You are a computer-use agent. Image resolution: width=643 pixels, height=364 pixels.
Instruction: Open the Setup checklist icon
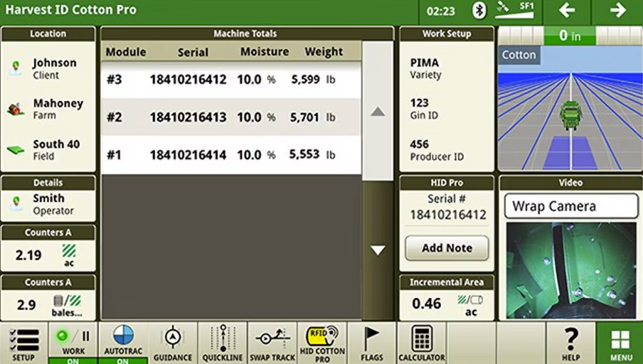pyautogui.click(x=23, y=343)
